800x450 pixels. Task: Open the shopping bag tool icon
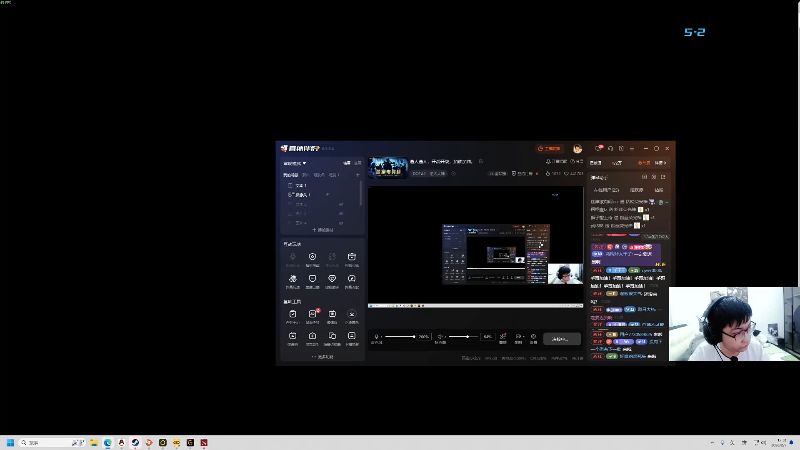[x=312, y=336]
